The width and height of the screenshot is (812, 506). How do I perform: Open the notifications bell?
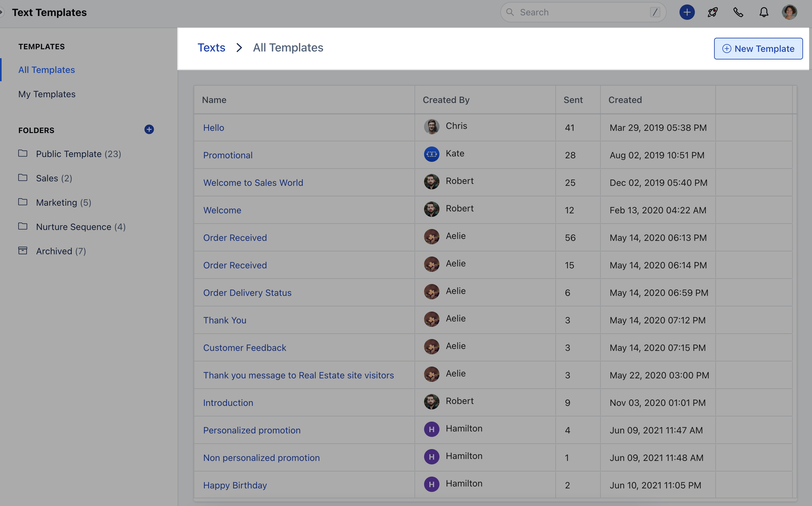[763, 12]
